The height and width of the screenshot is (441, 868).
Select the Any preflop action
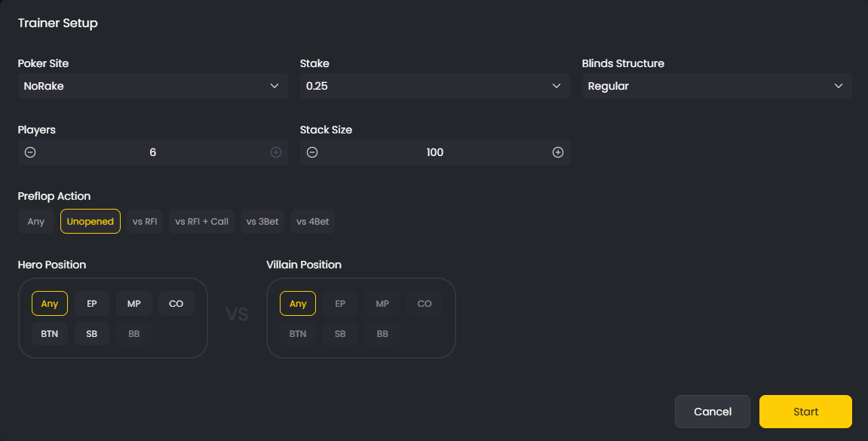click(x=35, y=221)
